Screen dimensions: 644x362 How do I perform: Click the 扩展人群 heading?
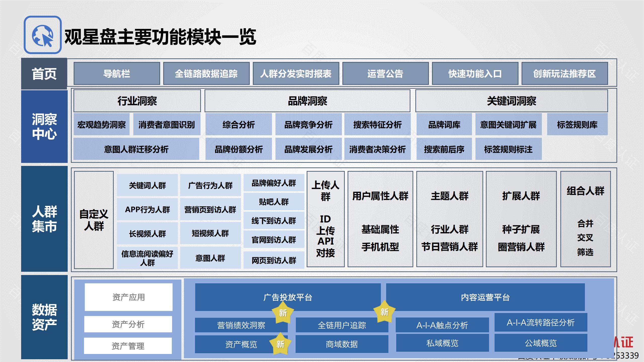(521, 196)
